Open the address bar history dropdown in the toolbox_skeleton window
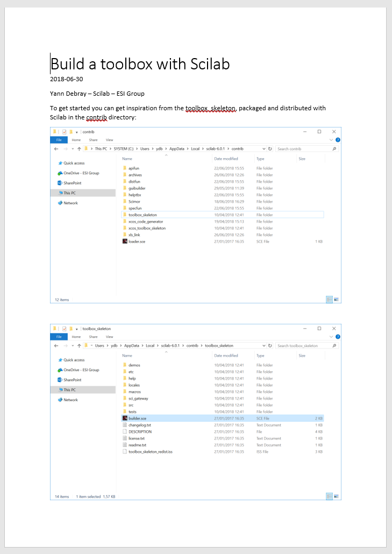Image resolution: width=392 pixels, height=554 pixels. coord(263,346)
